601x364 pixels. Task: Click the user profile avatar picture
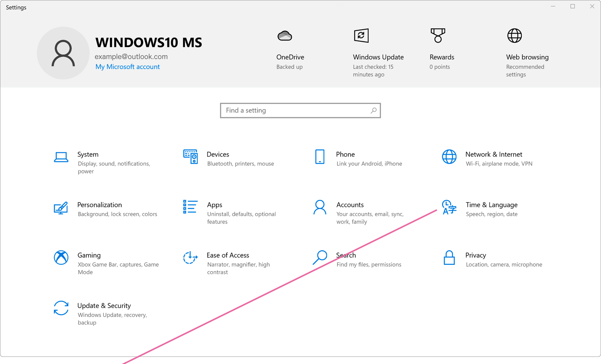point(63,53)
